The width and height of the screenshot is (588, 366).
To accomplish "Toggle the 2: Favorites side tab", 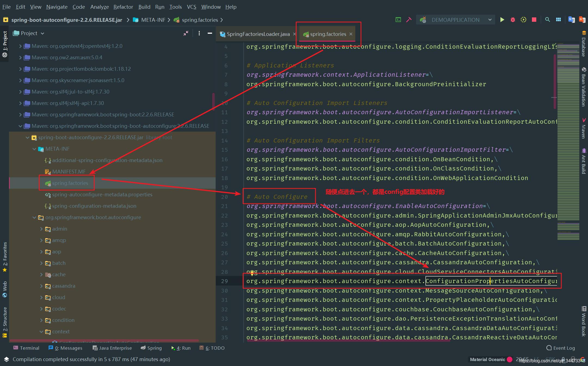I will click(x=5, y=257).
